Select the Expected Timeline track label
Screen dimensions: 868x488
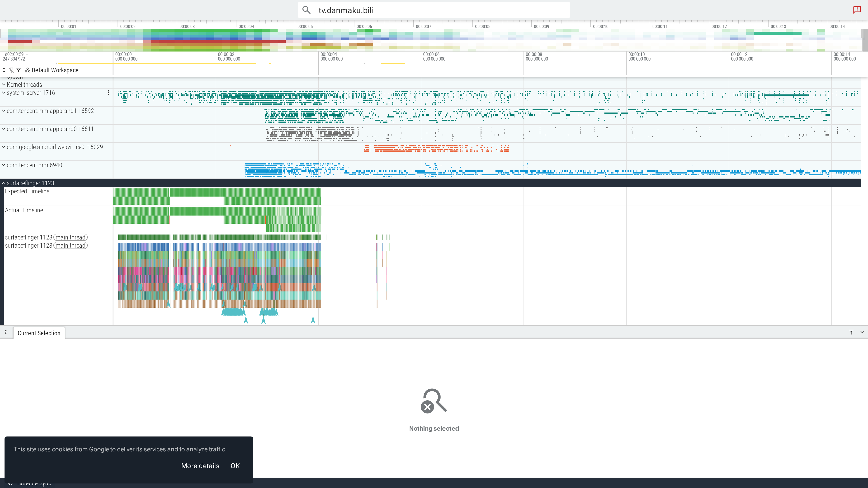coord(27,191)
